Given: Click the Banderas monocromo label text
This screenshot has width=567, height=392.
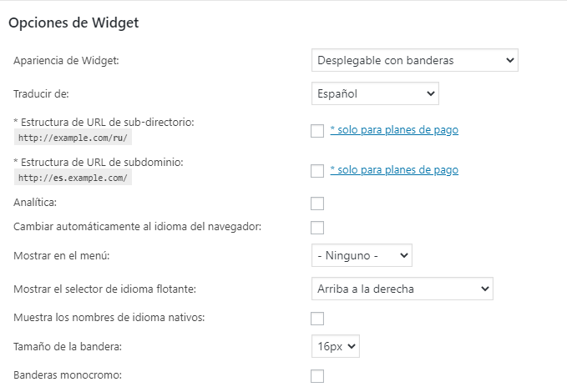Looking at the screenshot, I should click(68, 375).
